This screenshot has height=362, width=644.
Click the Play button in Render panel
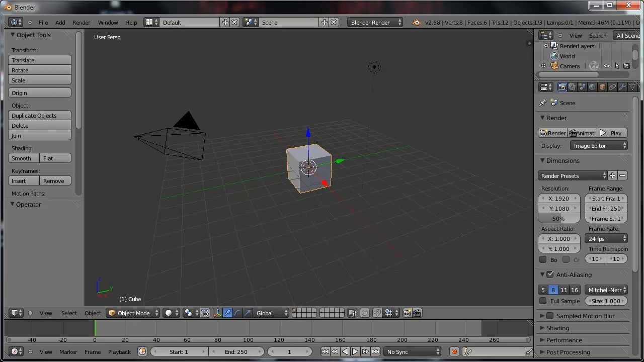point(613,133)
